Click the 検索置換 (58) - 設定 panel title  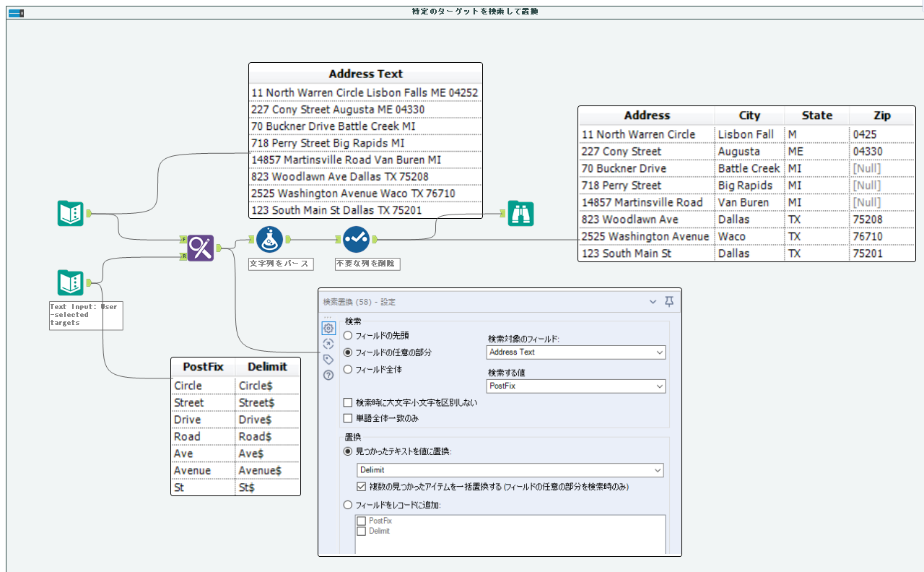(359, 302)
